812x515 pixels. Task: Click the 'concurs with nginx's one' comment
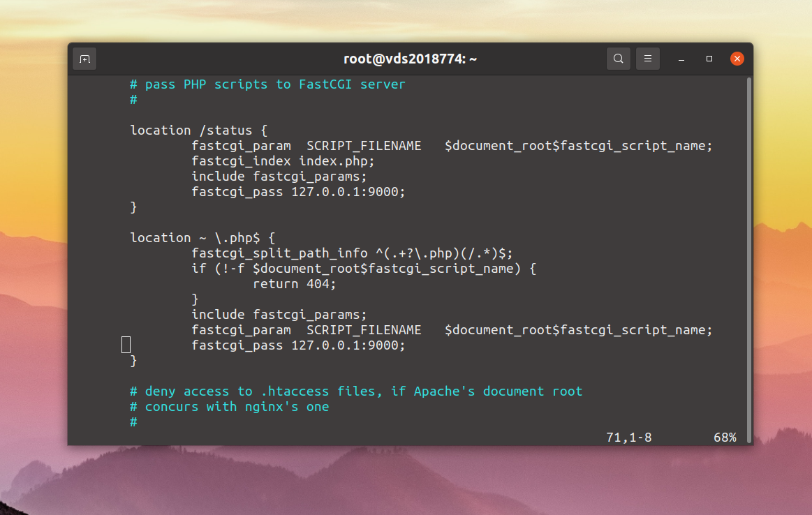click(230, 407)
